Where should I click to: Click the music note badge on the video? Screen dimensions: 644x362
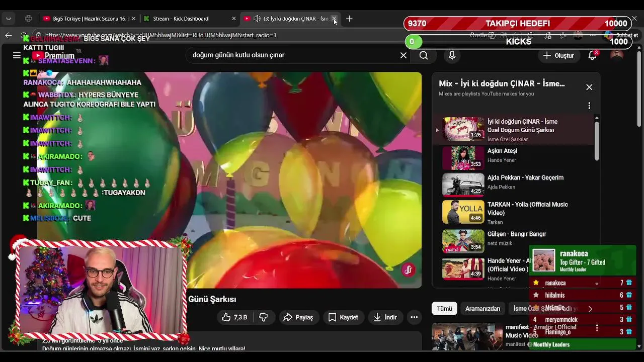point(408,270)
